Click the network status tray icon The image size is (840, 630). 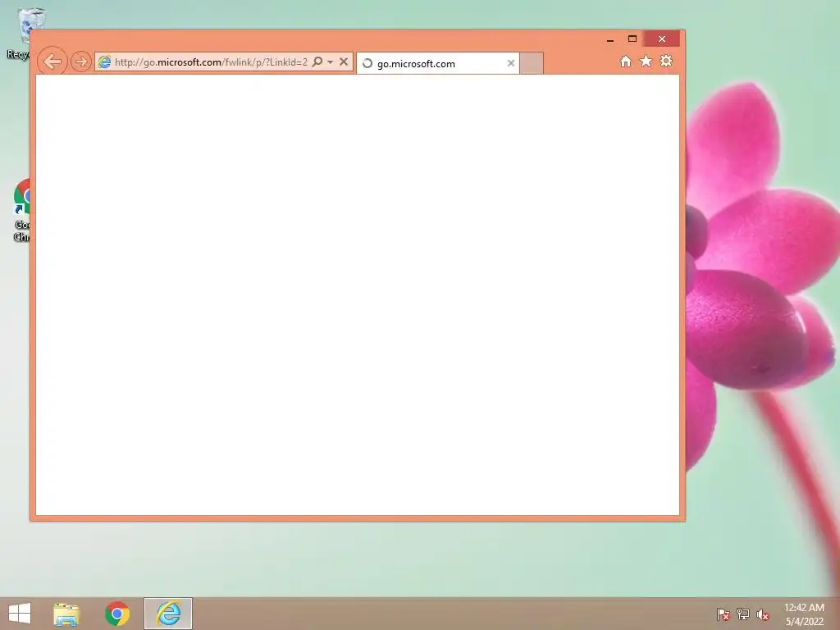[743, 614]
